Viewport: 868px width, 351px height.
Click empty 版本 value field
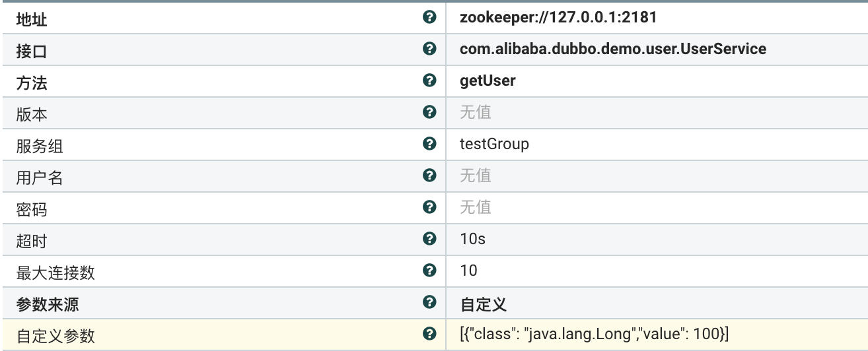476,112
